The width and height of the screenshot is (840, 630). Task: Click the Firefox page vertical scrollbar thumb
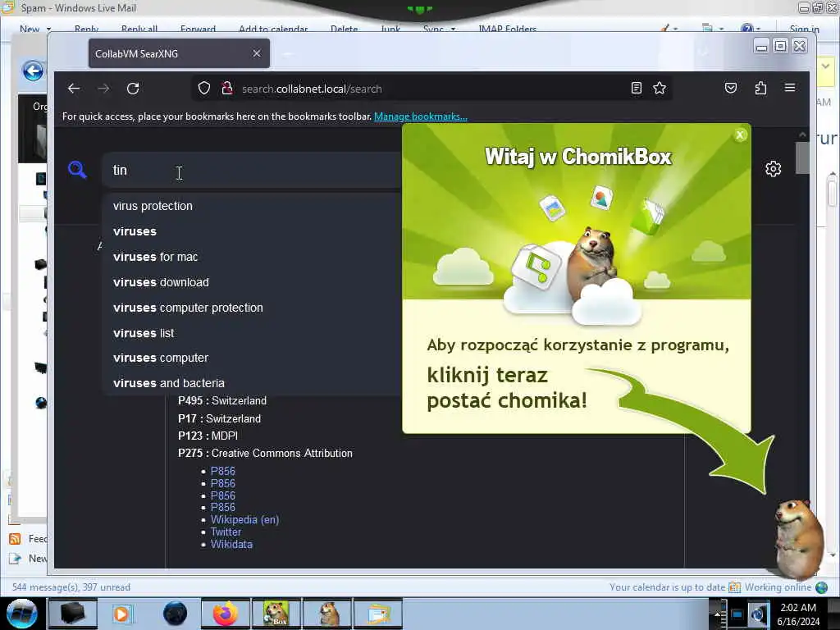pos(802,157)
